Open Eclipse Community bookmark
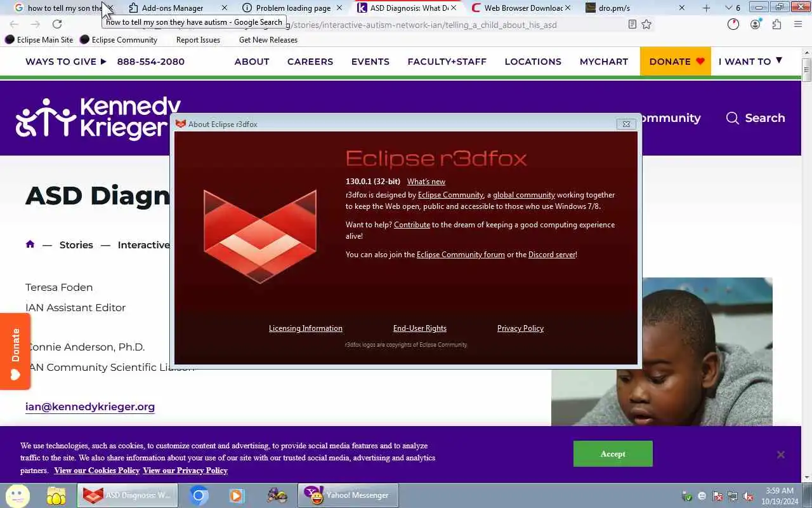812x508 pixels. [x=119, y=39]
